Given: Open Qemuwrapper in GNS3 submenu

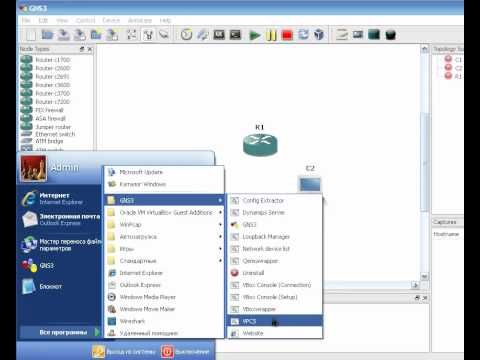Looking at the screenshot, I should click(275, 261).
